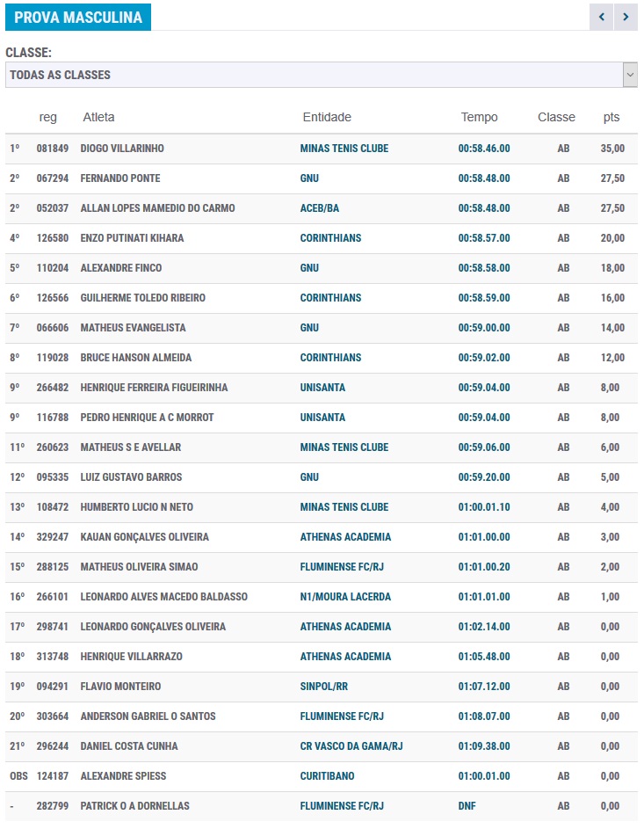Click the Atleta column header
This screenshot has width=644, height=829.
tap(98, 117)
